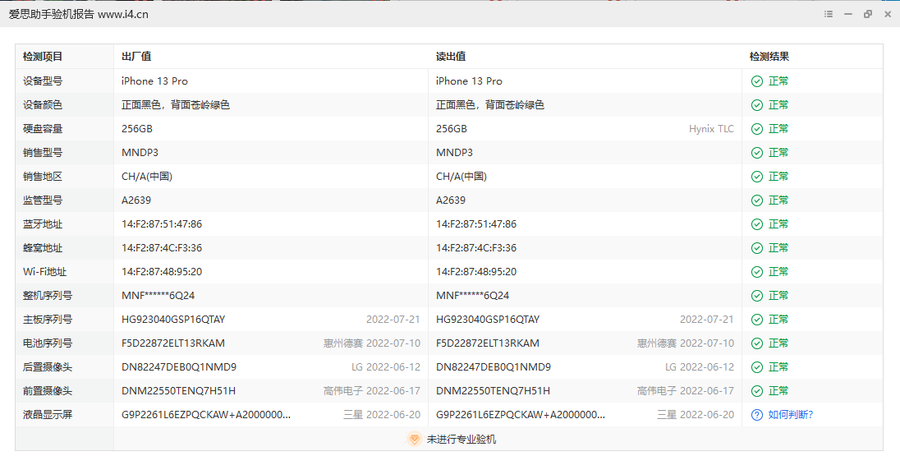Click the green check icon for 整机序列号
Image resolution: width=900 pixels, height=456 pixels.
click(x=757, y=296)
